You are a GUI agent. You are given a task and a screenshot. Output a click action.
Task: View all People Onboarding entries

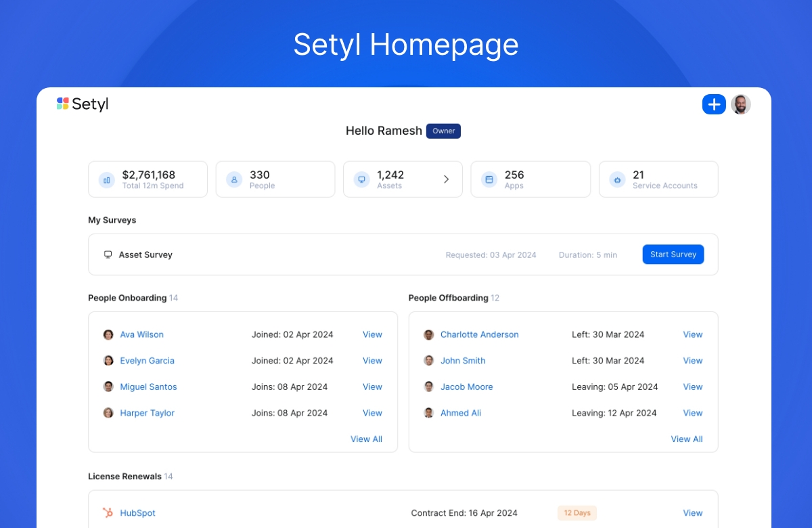[x=366, y=439]
